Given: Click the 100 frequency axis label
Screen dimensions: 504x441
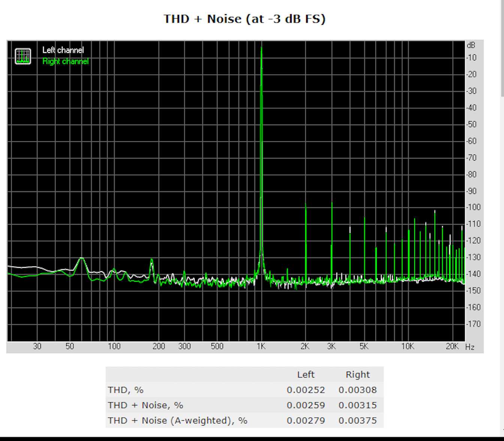Looking at the screenshot, I should click(x=114, y=346).
